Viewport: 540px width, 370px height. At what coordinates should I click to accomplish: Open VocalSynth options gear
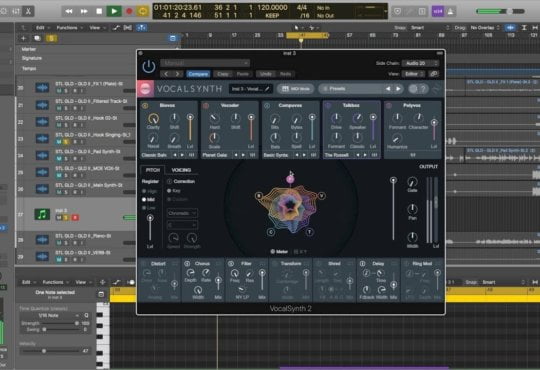413,89
